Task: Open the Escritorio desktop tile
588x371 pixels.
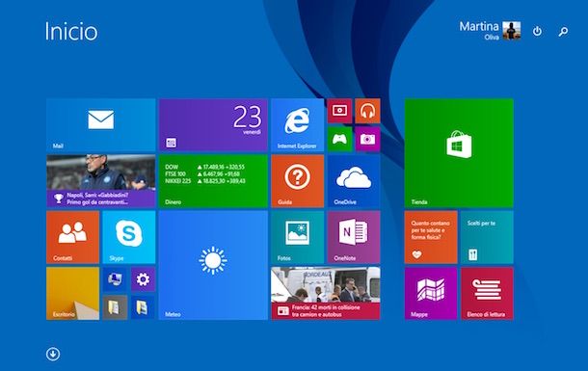Action: 72,293
